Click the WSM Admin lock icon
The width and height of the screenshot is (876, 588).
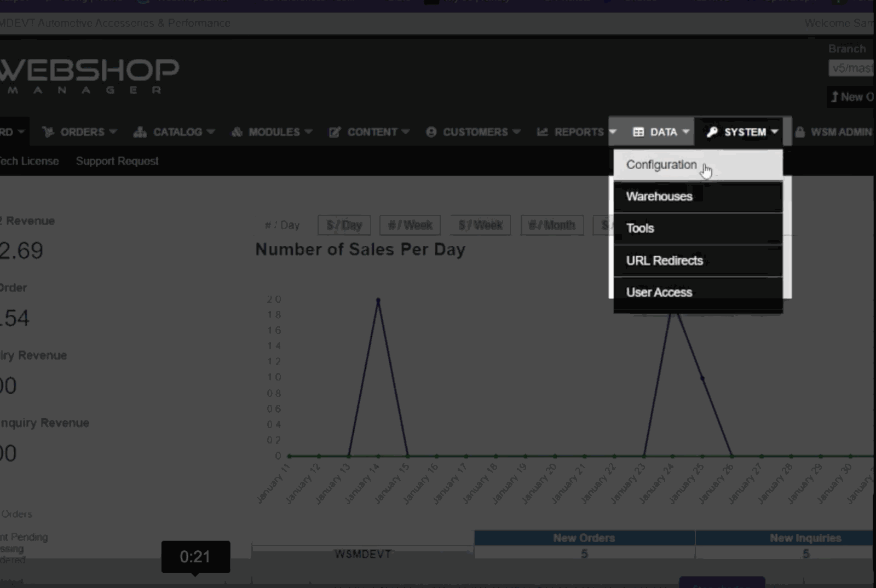click(x=800, y=132)
